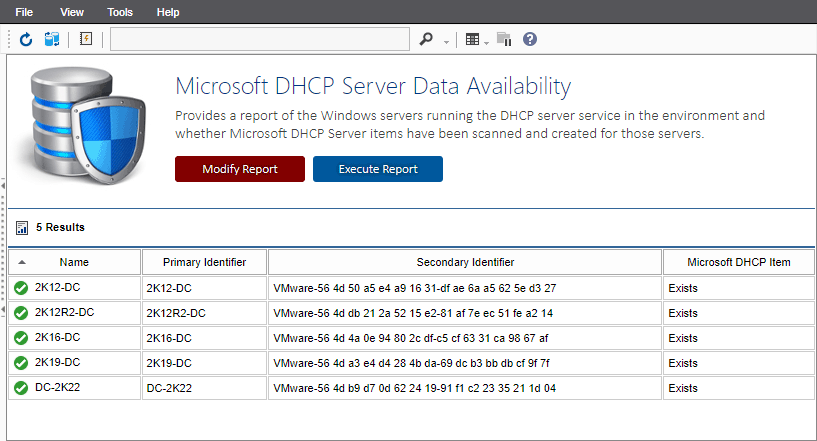
Task: Click Primary Identifier cell DC-2K22
Action: pos(204,388)
